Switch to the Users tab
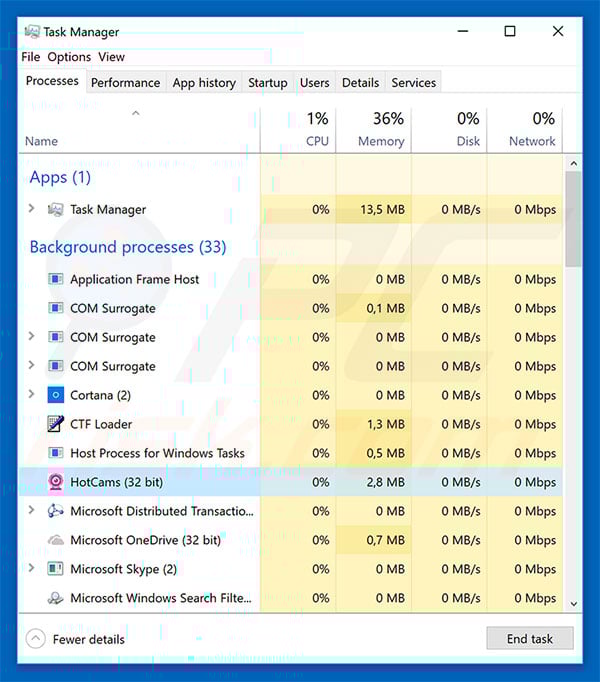This screenshot has width=600, height=682. [315, 83]
